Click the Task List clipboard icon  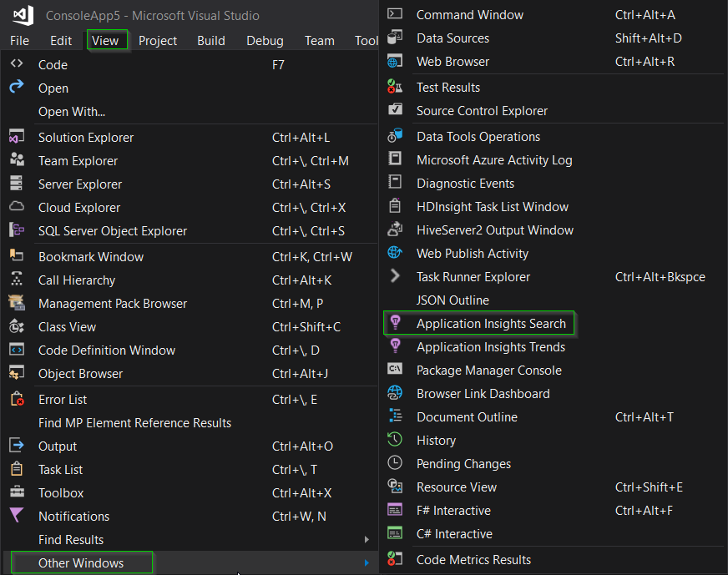[17, 468]
